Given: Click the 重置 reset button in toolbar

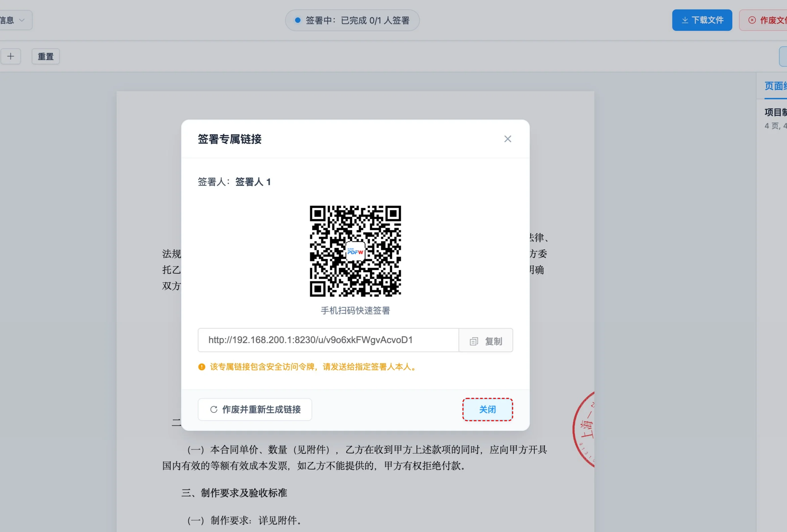Looking at the screenshot, I should pos(46,56).
